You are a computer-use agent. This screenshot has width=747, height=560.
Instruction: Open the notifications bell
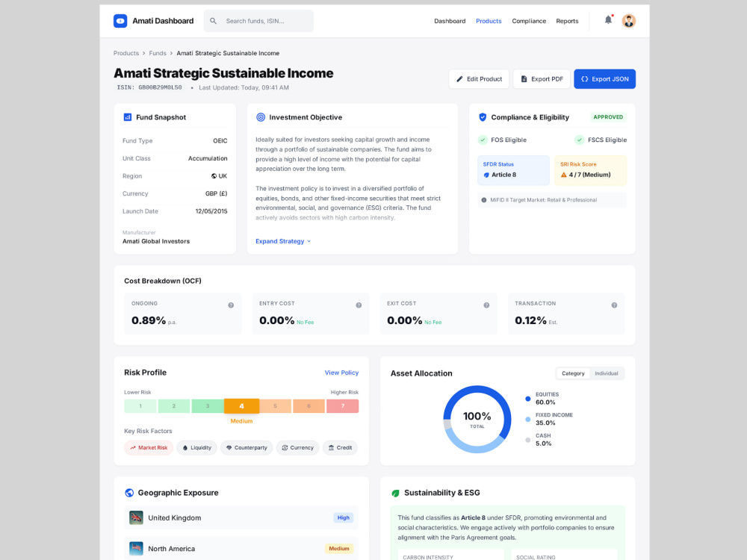(608, 20)
